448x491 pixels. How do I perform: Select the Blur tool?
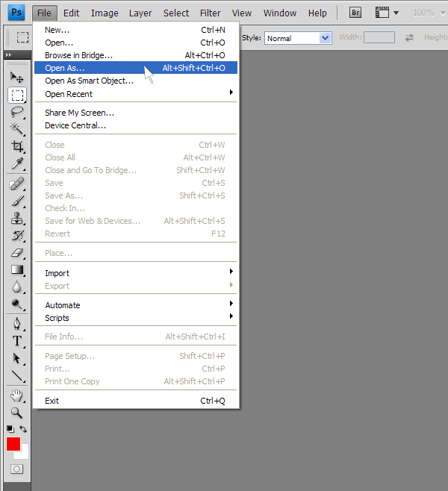tap(17, 287)
